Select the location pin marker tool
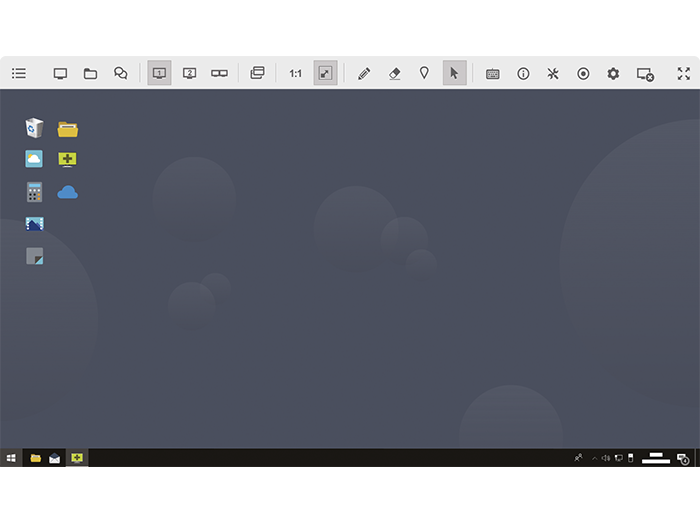Image resolution: width=700 pixels, height=523 pixels. 424,73
